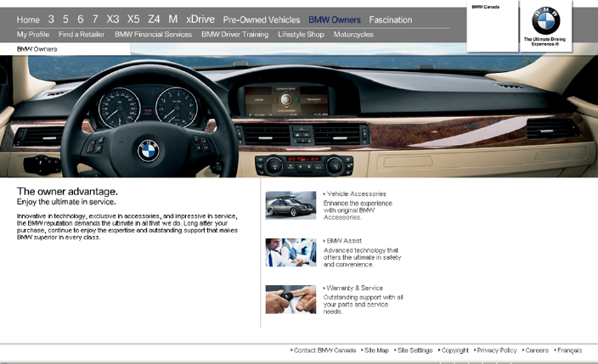Open the Warranty & Service key thumbnail
Viewport: 598px width, 364px height.
(x=291, y=300)
